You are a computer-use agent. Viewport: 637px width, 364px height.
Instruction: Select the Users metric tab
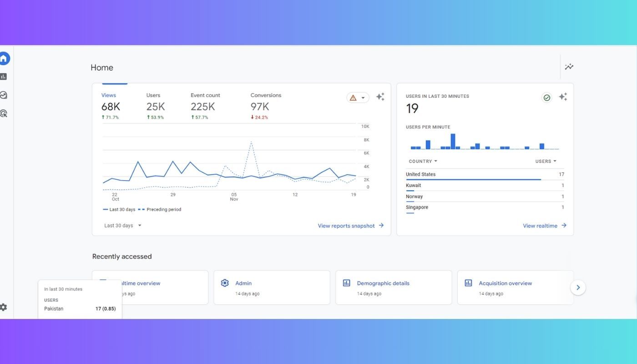155,106
